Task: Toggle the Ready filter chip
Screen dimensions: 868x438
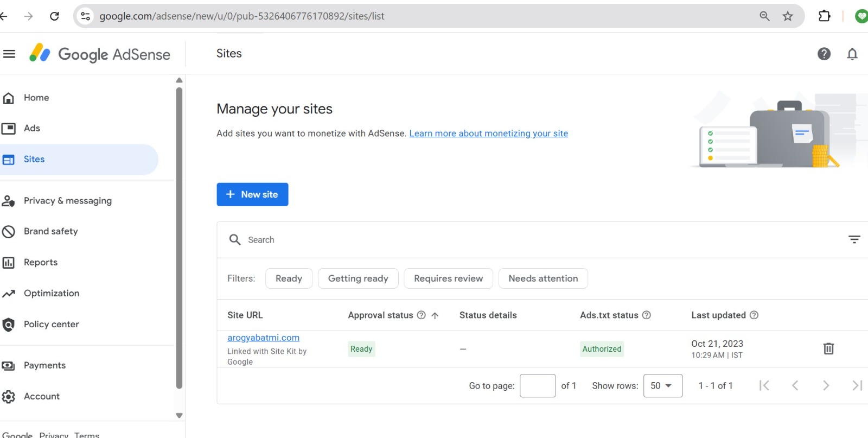Action: point(289,278)
